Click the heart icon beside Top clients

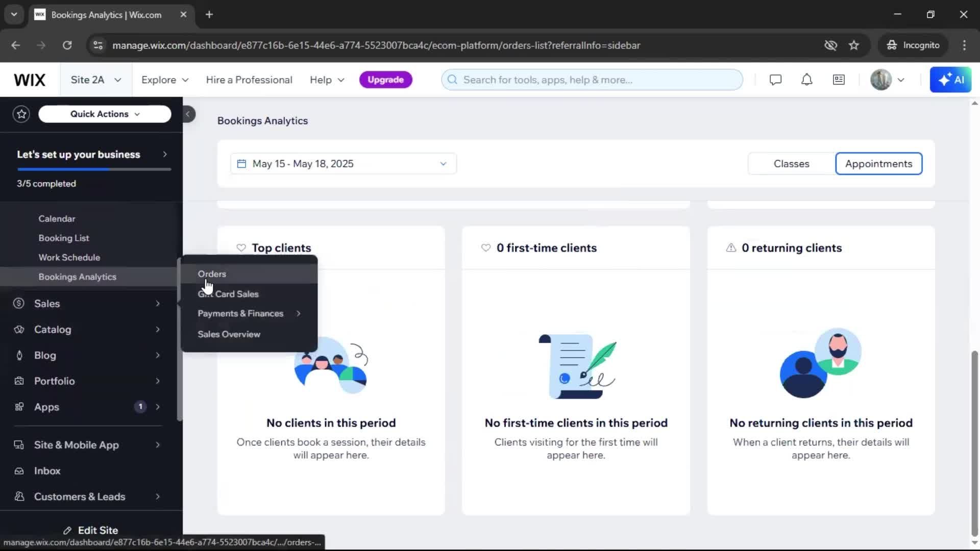(241, 248)
